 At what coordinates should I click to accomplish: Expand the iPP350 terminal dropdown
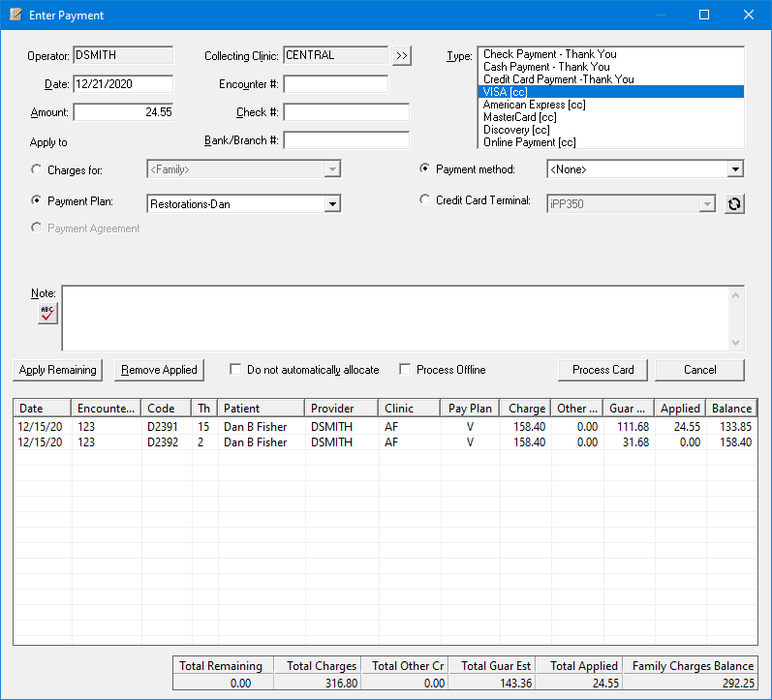coord(707,203)
